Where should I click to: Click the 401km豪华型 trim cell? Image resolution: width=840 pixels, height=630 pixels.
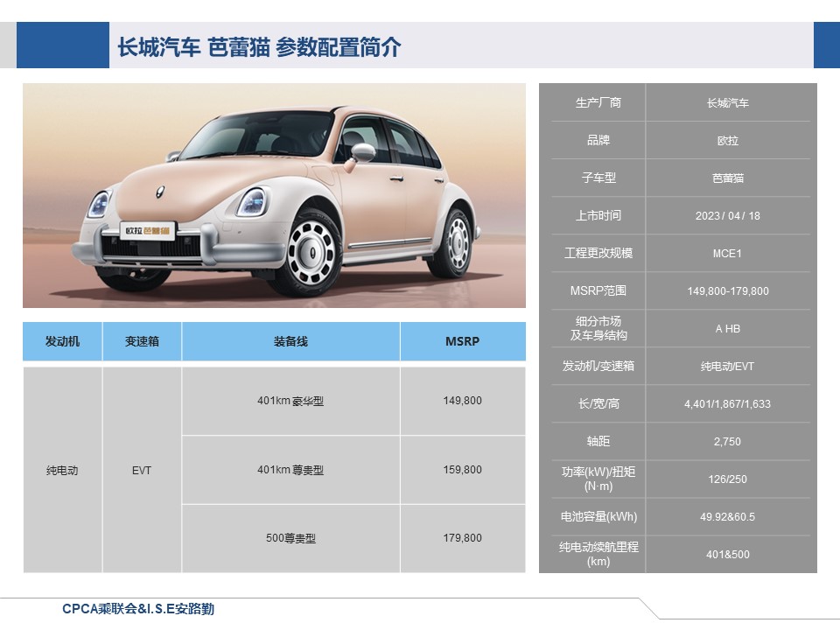pyautogui.click(x=290, y=401)
